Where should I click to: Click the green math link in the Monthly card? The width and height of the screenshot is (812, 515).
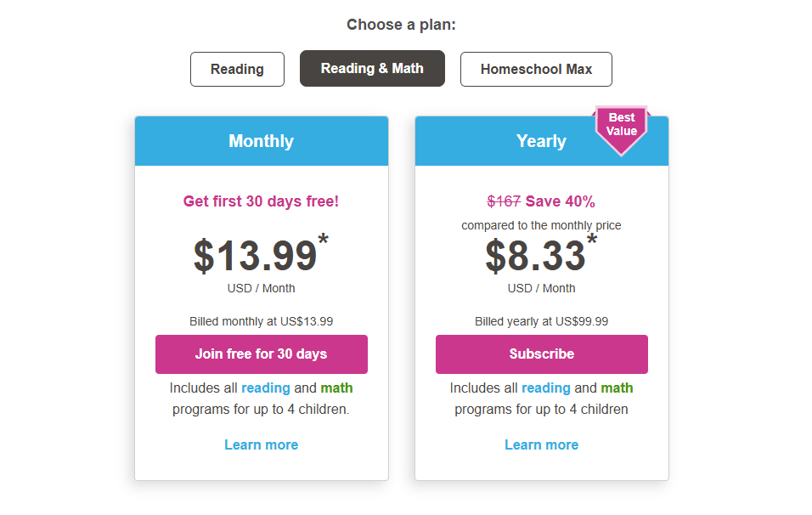336,388
